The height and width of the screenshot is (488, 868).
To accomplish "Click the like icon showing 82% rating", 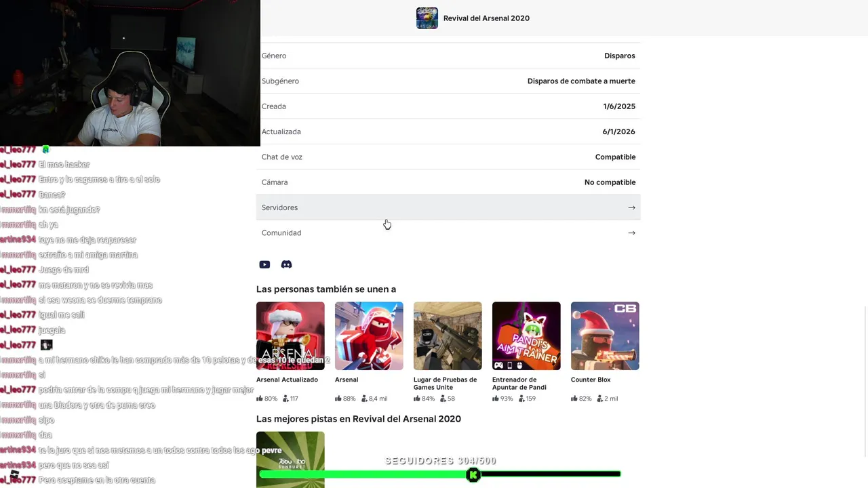I will click(x=574, y=399).
